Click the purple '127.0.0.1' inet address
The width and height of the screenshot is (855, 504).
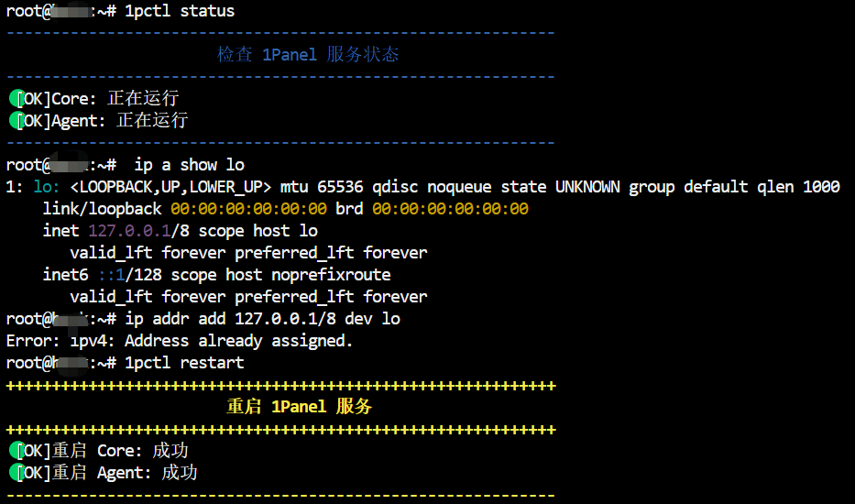pos(130,231)
